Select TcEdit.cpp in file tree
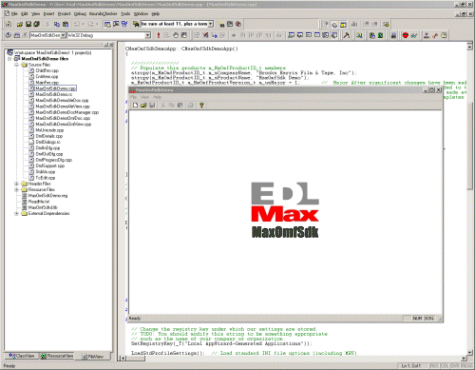475x370 pixels. [x=45, y=178]
